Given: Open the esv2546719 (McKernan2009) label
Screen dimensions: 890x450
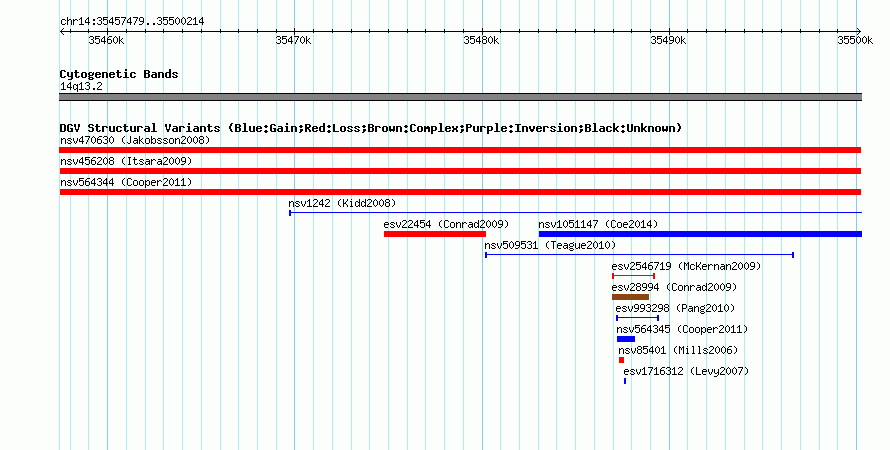Looking at the screenshot, I should point(686,266).
